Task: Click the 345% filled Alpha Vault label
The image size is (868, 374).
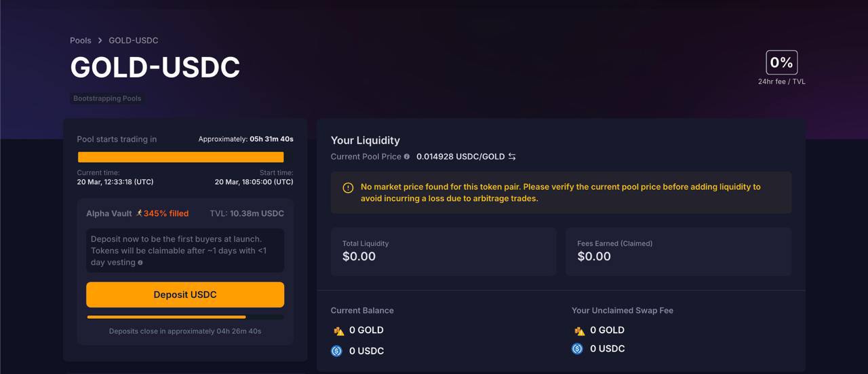Action: 166,213
